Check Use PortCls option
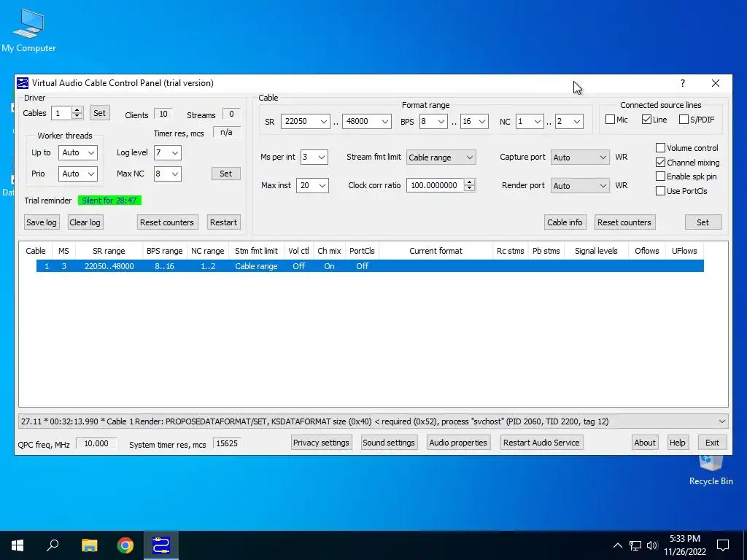 [x=660, y=191]
